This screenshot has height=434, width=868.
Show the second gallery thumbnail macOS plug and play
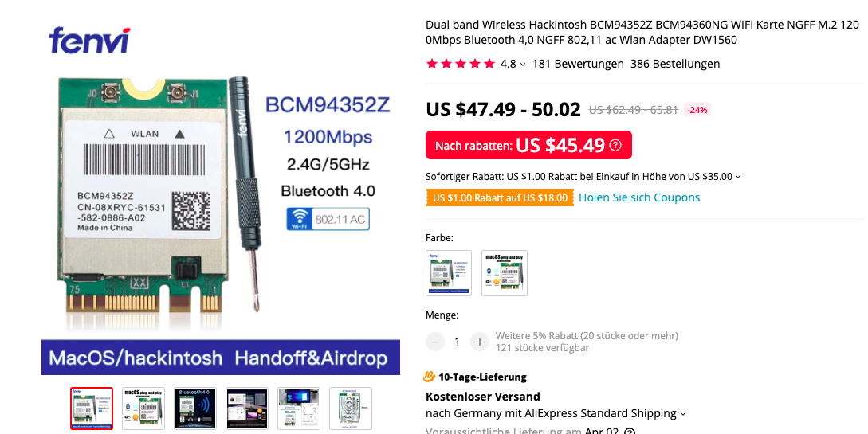click(x=143, y=409)
